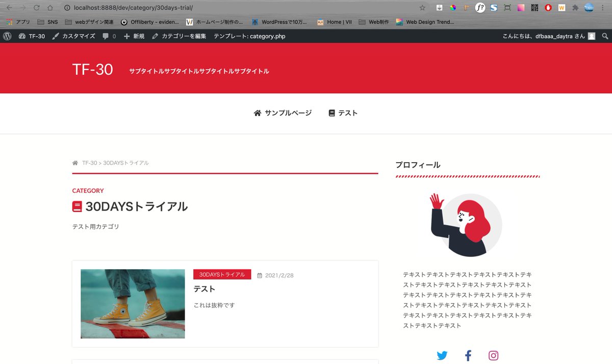Click the browser forward arrow
The height and width of the screenshot is (364, 612).
(22, 8)
